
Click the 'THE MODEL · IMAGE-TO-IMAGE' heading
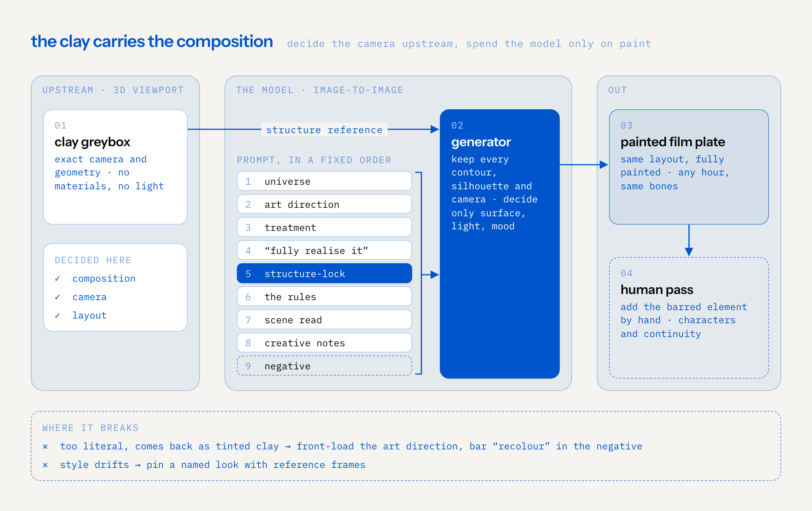click(x=319, y=90)
